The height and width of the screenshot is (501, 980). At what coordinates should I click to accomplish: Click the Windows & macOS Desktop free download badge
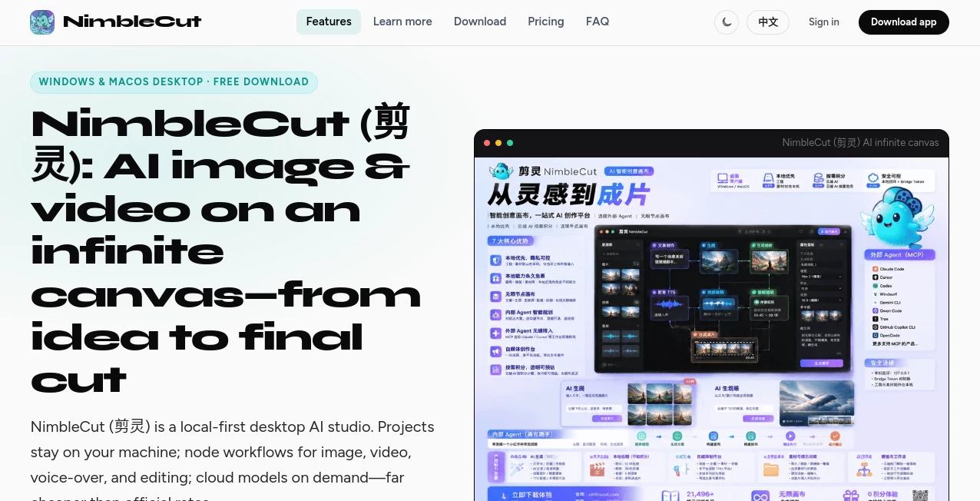[174, 82]
